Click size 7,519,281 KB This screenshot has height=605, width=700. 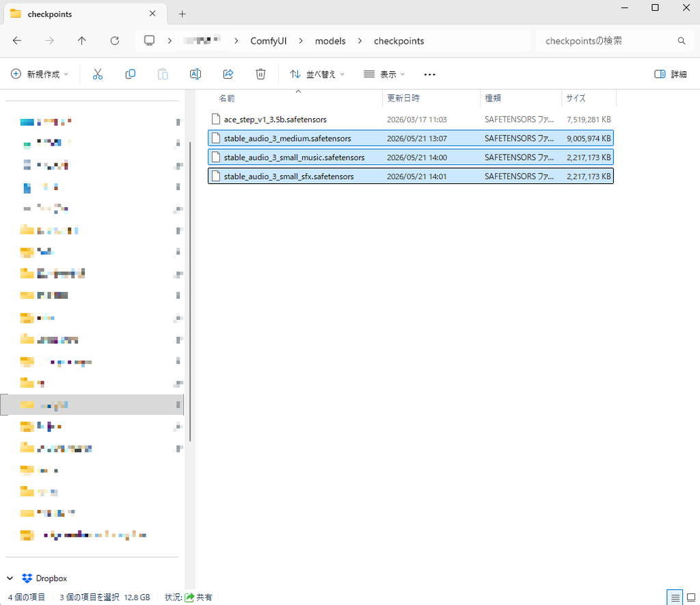coord(589,120)
